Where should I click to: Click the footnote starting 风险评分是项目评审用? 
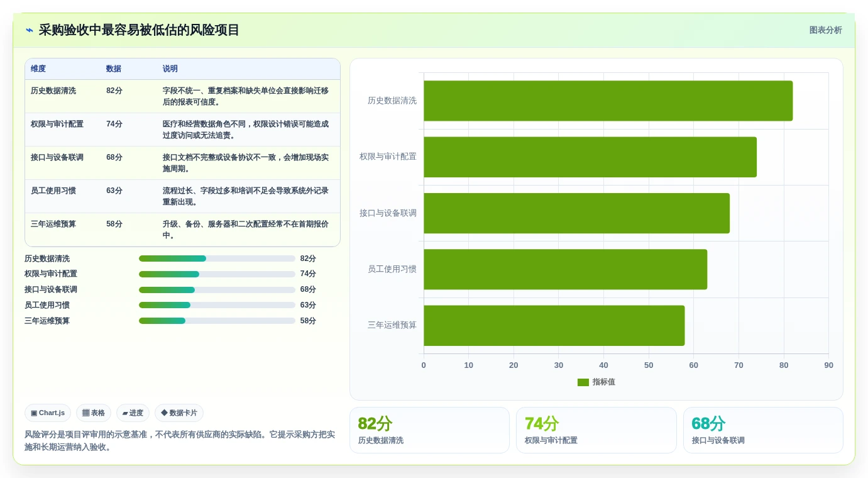point(180,441)
